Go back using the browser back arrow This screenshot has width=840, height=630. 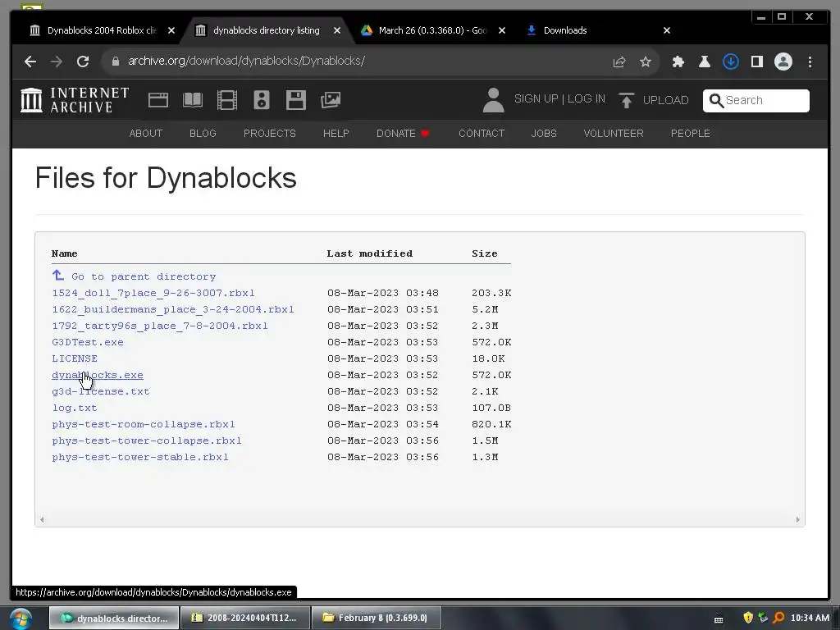click(30, 62)
